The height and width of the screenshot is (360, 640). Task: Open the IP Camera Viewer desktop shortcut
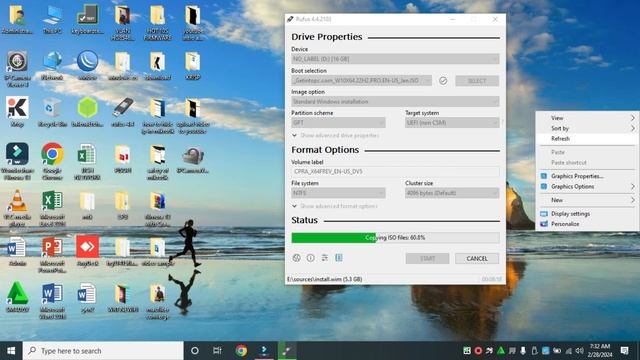[x=17, y=69]
